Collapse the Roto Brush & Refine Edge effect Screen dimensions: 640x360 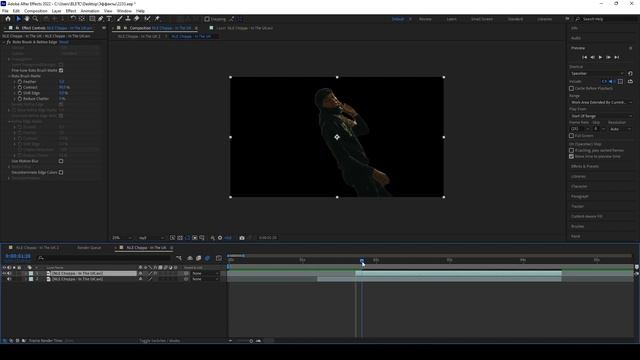(x=4, y=42)
